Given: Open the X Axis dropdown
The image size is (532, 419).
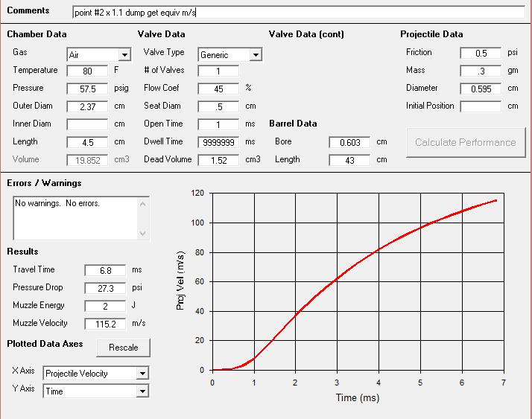Looking at the screenshot, I should click(x=142, y=374).
